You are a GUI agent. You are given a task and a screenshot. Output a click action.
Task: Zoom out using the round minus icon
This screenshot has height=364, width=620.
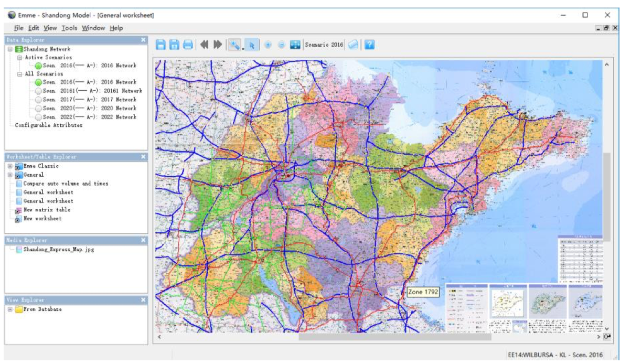282,45
